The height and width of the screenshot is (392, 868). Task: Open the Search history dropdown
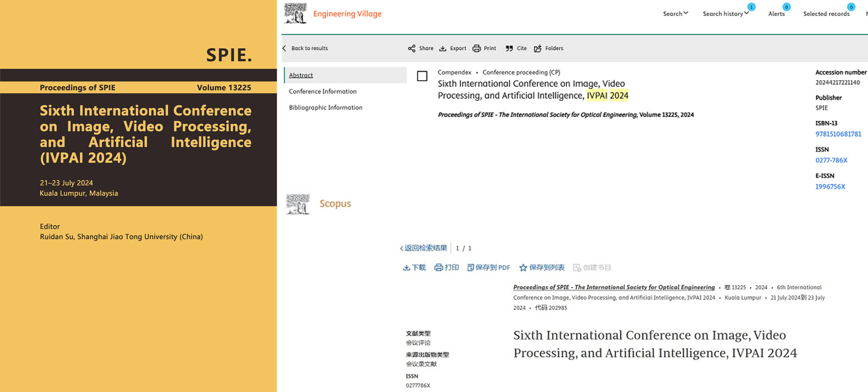click(x=726, y=14)
